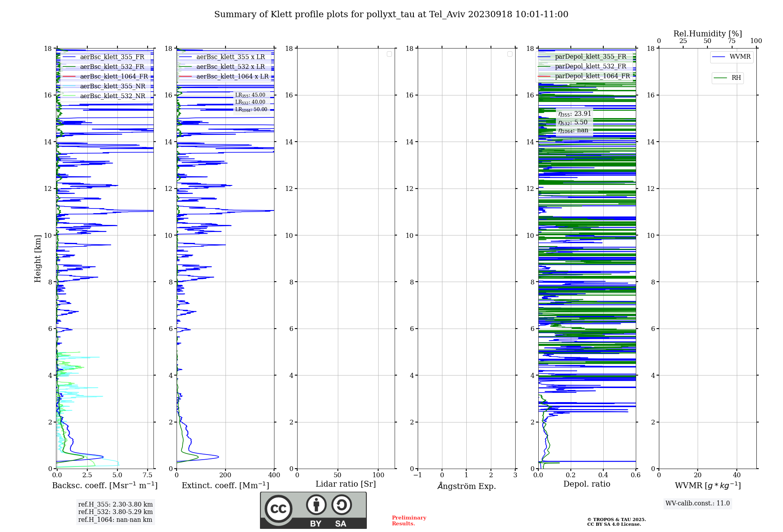This screenshot has width=783, height=532.
Task: Click the red Preliminary Results text
Action: 409,521
